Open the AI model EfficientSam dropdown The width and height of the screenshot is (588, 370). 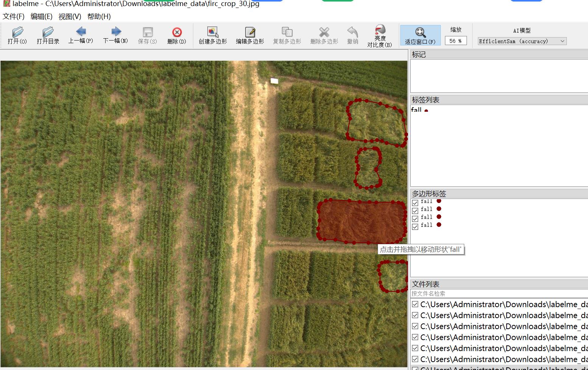pyautogui.click(x=522, y=41)
